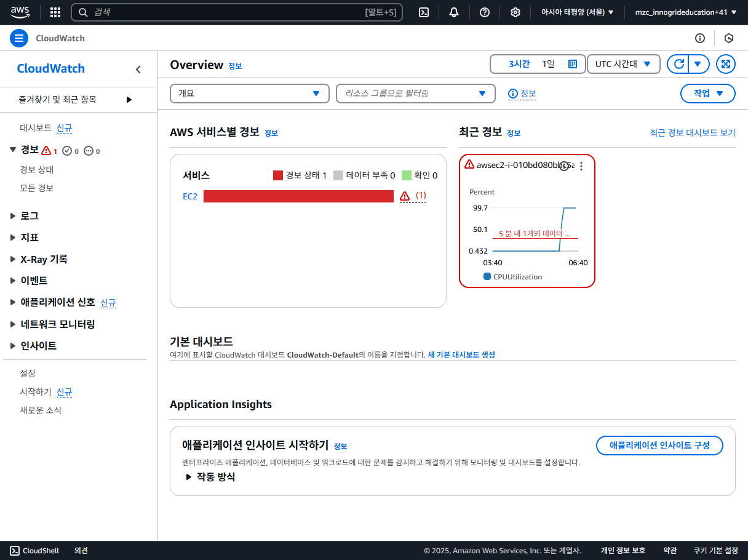Open 새로운 소식 in sidebar
Screen dimensions: 748x560
point(41,410)
